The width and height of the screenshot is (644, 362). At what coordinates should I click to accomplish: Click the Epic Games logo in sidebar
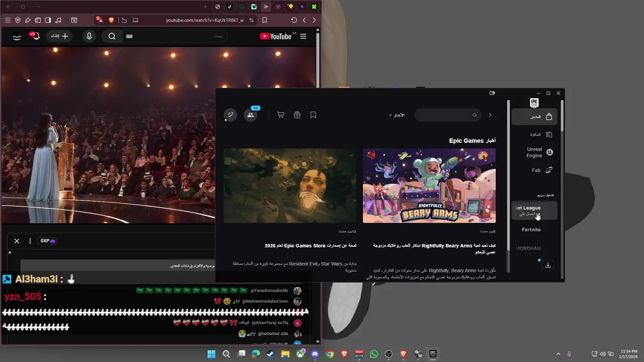coord(534,103)
